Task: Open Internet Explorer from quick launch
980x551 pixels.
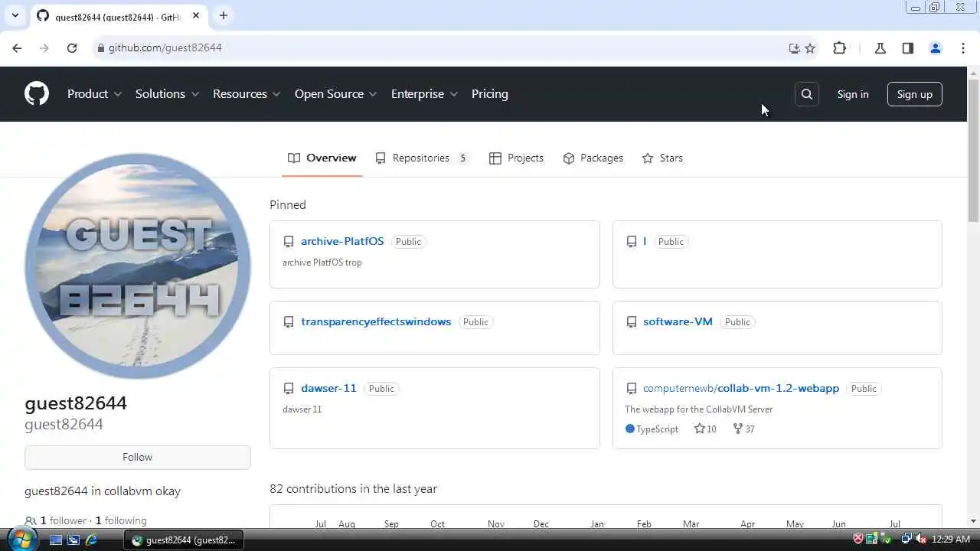Action: 91,540
